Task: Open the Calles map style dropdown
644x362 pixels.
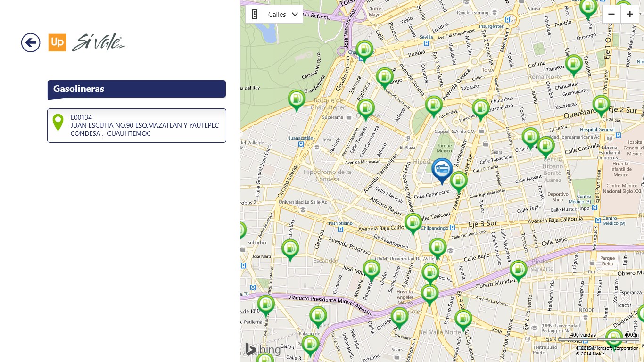Action: click(283, 14)
